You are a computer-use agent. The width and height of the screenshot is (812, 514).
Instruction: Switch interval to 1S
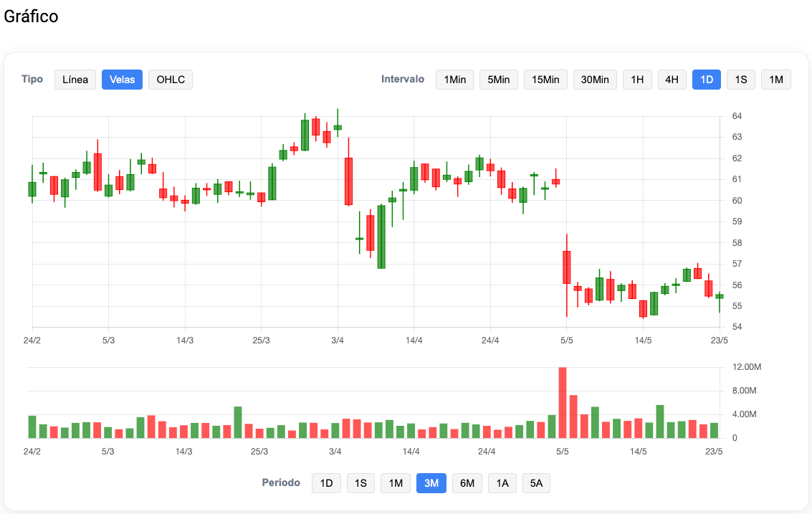741,79
